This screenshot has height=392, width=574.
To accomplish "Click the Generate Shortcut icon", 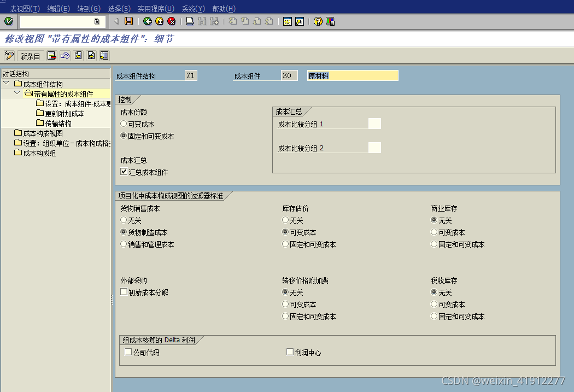I will pyautogui.click(x=300, y=21).
